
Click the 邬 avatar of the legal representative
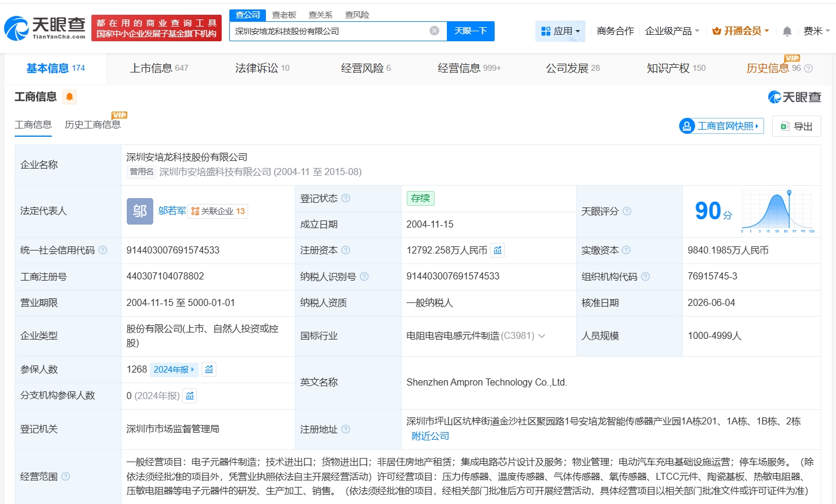click(140, 211)
